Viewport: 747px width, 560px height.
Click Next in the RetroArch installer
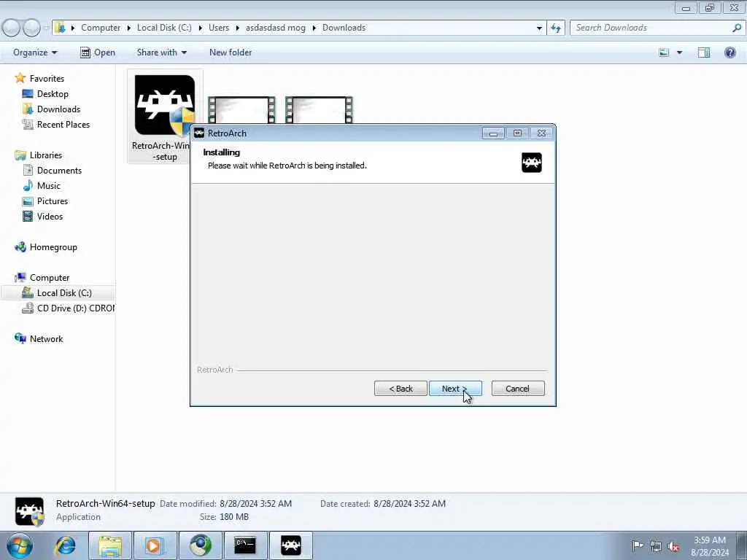(x=455, y=389)
